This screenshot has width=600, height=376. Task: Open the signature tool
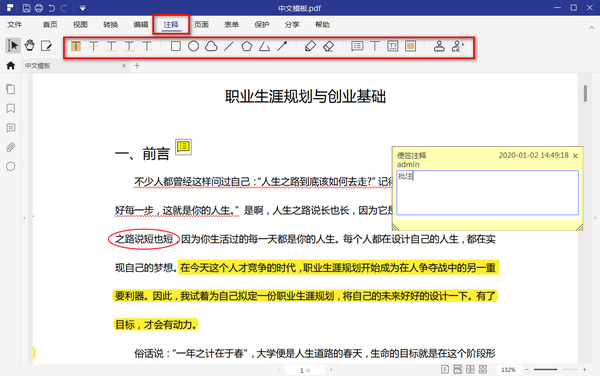click(x=457, y=46)
